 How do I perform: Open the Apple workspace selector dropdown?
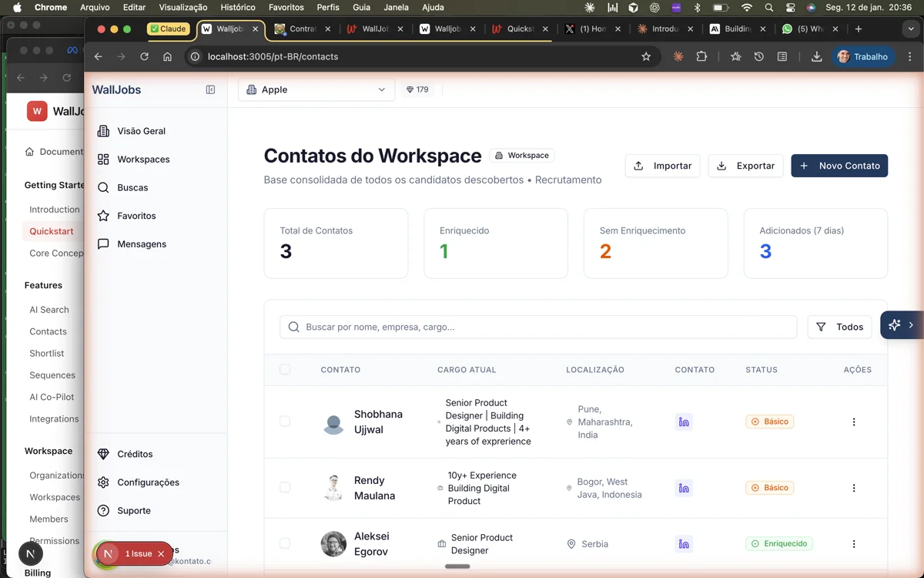pos(316,89)
